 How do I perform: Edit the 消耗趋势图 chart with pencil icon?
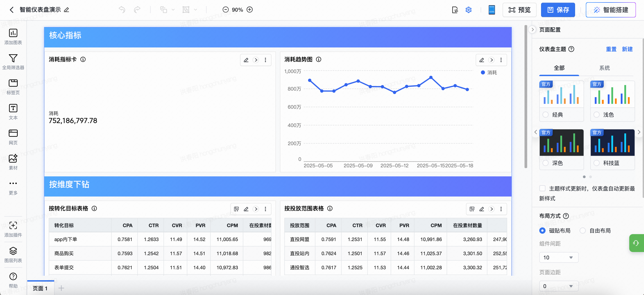pyautogui.click(x=482, y=60)
